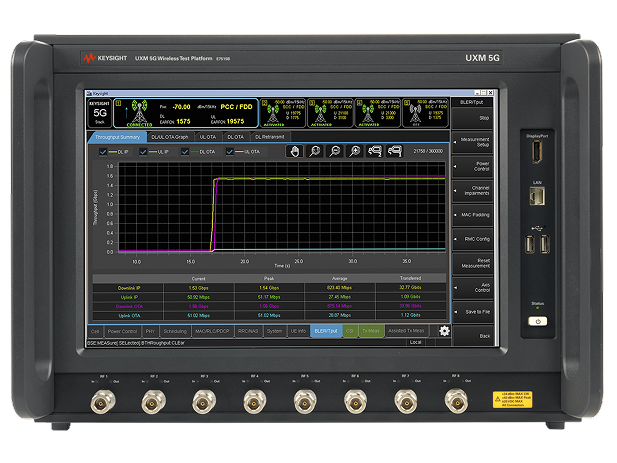Expand the Measurement Setup menu
This screenshot has width=617, height=463.
[x=471, y=143]
